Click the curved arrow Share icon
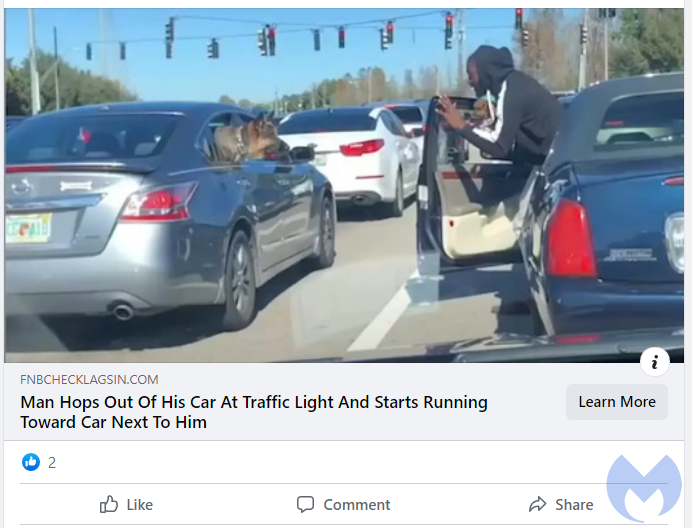The height and width of the screenshot is (528, 692). [538, 504]
